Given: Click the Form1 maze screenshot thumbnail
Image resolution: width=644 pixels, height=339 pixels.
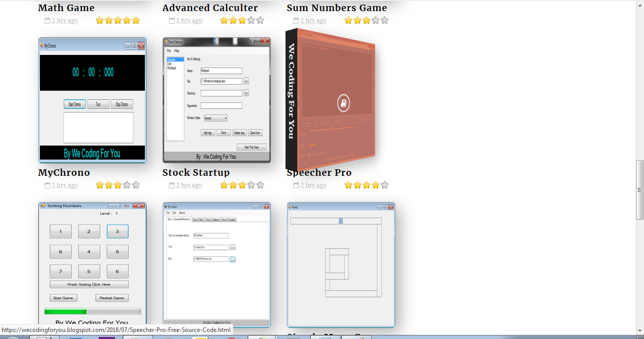Looking at the screenshot, I should click(x=341, y=264).
